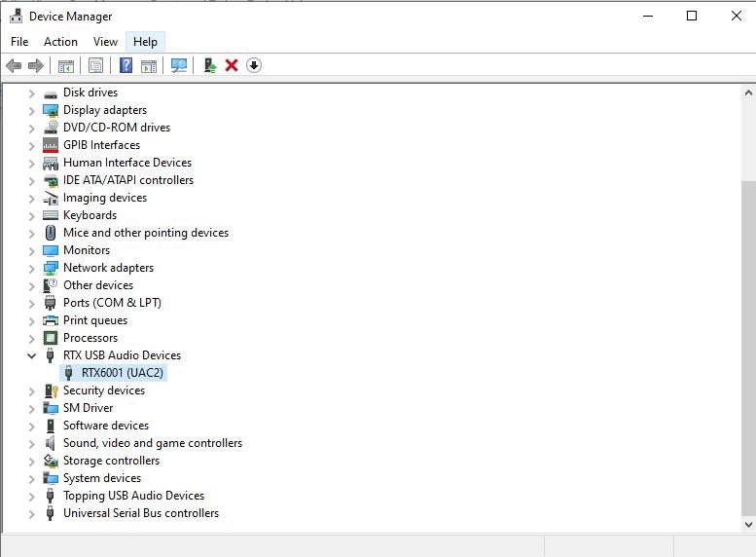Expand the Software devices node
756x557 pixels.
pos(32,427)
